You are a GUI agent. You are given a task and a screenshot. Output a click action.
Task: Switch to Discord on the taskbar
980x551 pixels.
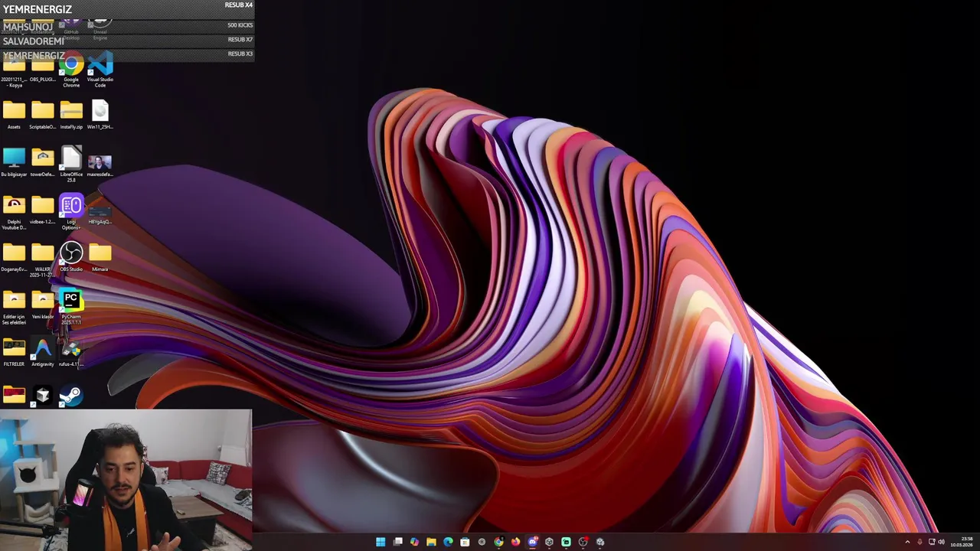pos(532,542)
